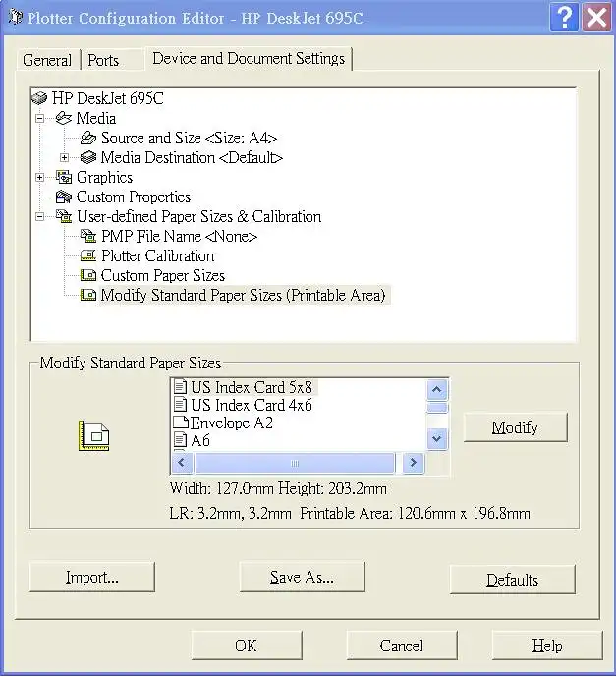Confirm with the OK button
The width and height of the screenshot is (616, 677).
tap(246, 646)
